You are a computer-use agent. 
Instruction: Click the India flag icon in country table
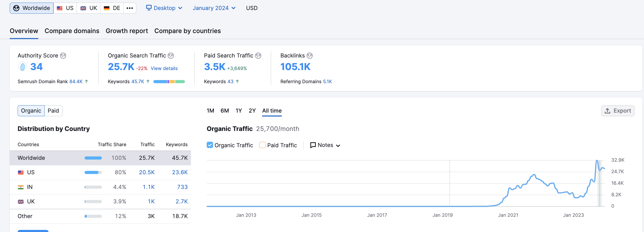tap(21, 187)
